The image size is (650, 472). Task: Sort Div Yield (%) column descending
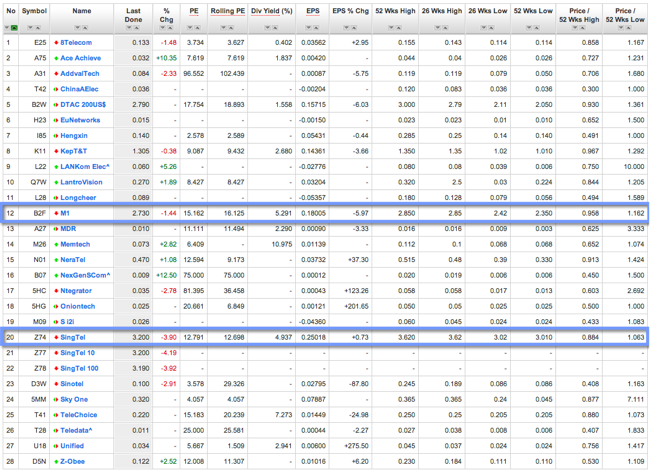click(x=267, y=28)
